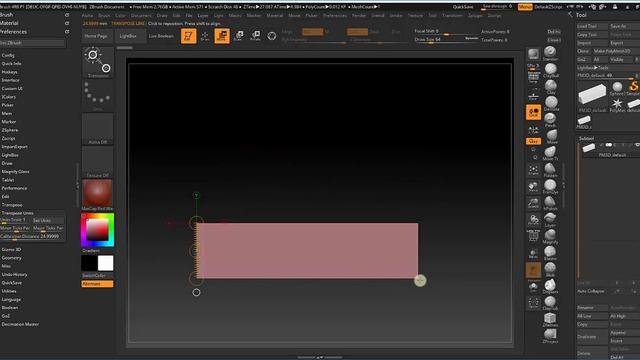Toggle the orange Alternate button
640x360 pixels.
pyautogui.click(x=97, y=284)
